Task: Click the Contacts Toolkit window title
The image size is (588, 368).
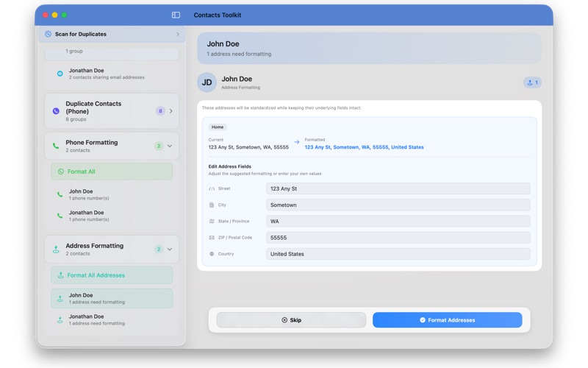Action: point(218,15)
